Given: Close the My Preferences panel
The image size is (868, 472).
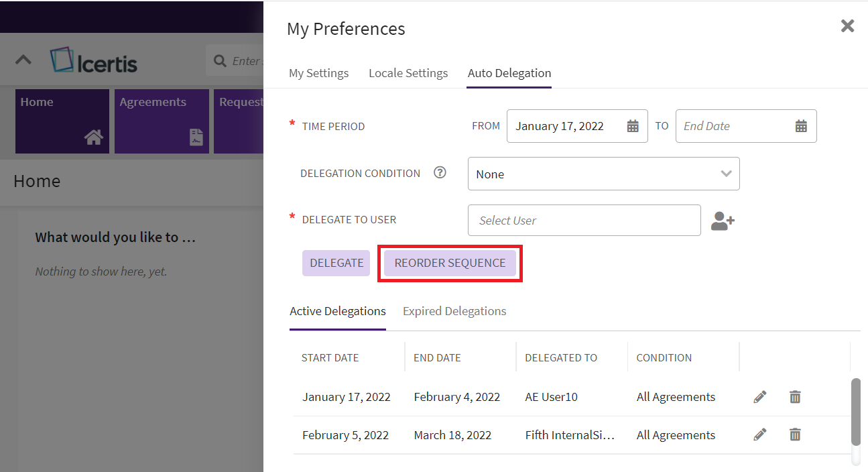Looking at the screenshot, I should point(847,26).
